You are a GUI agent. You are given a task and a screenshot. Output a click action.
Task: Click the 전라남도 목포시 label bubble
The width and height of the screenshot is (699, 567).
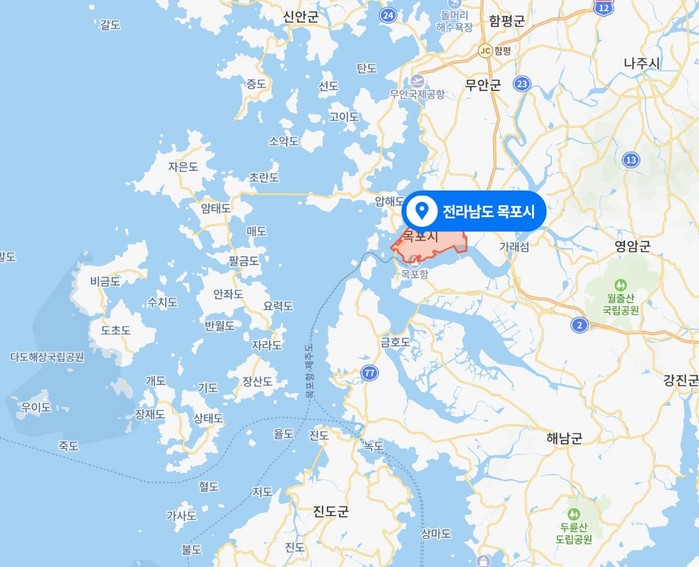click(x=474, y=211)
